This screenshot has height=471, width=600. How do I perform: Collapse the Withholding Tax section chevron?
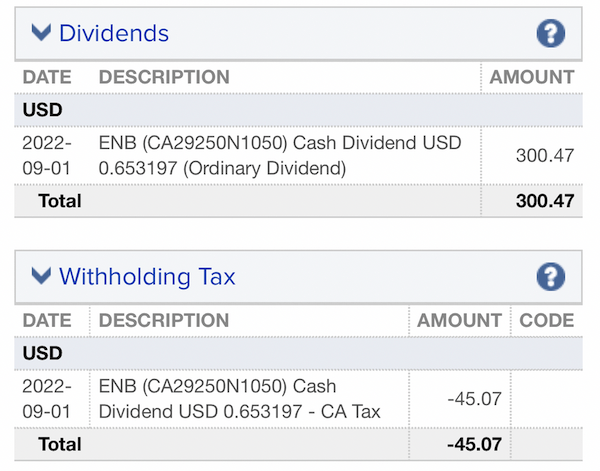tap(41, 276)
